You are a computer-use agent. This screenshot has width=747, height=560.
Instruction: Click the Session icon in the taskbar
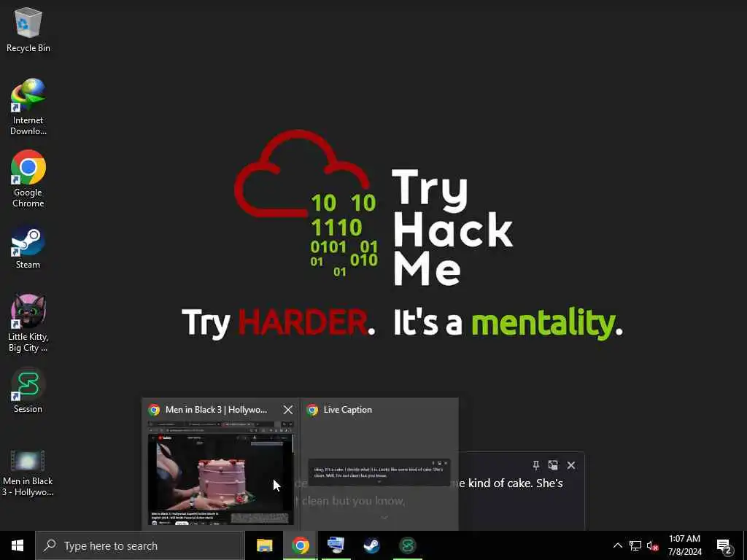407,545
